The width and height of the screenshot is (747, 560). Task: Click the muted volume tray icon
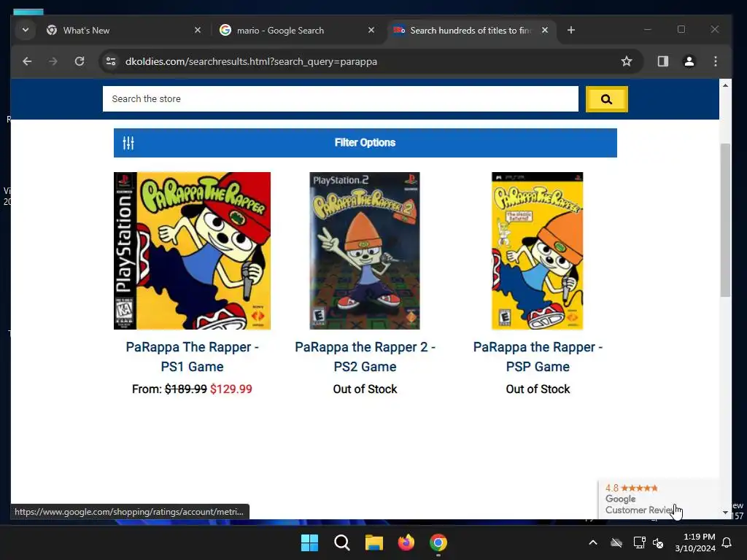[658, 542]
